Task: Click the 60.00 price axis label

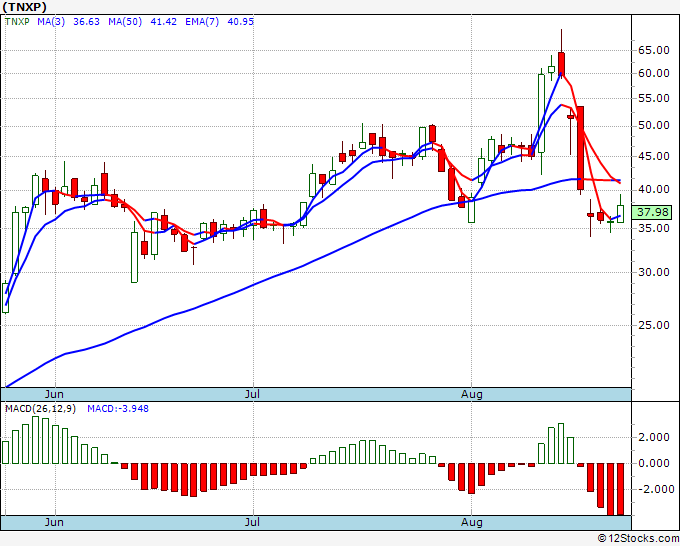Action: pyautogui.click(x=654, y=73)
